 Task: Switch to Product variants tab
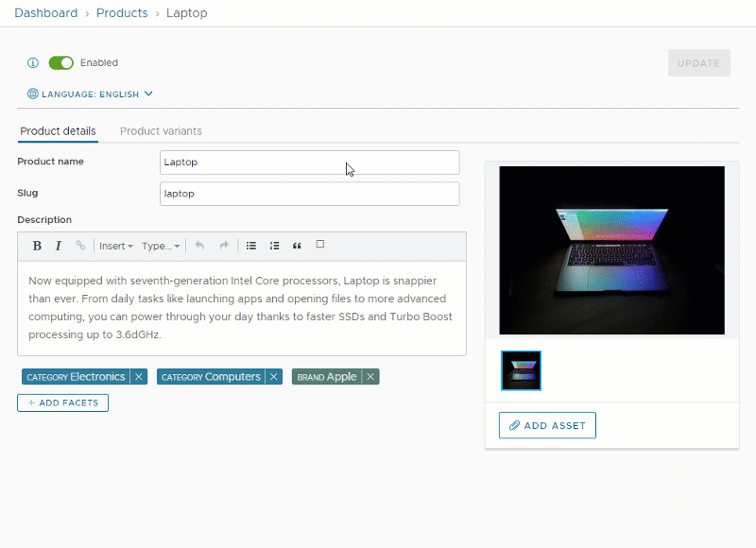(x=161, y=131)
